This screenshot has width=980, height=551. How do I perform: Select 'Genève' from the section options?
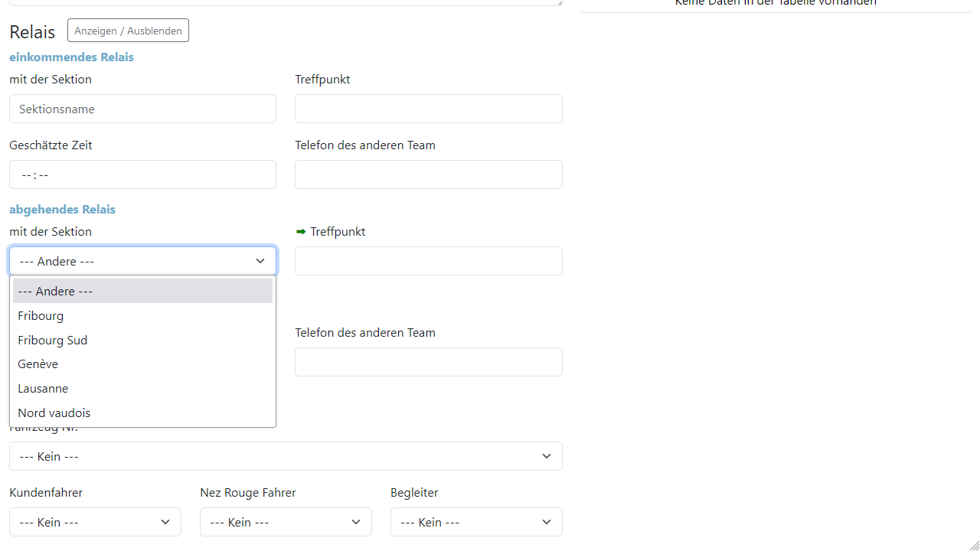point(142,364)
